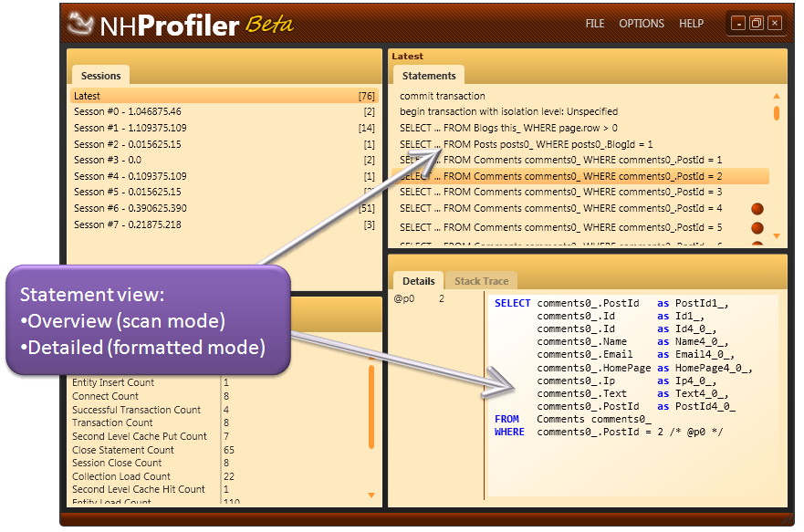Screen dimensions: 804x532
Task: Open the HELP menu
Action: [x=691, y=24]
